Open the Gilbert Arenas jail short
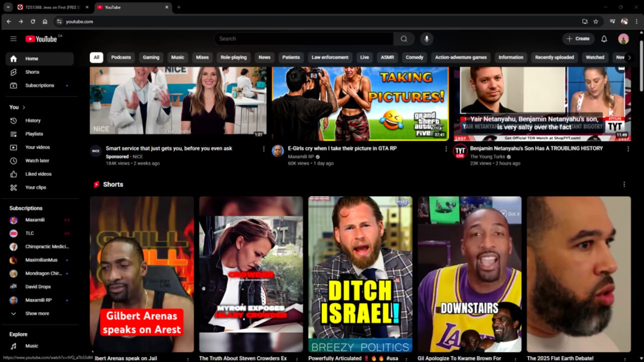 tap(142, 274)
